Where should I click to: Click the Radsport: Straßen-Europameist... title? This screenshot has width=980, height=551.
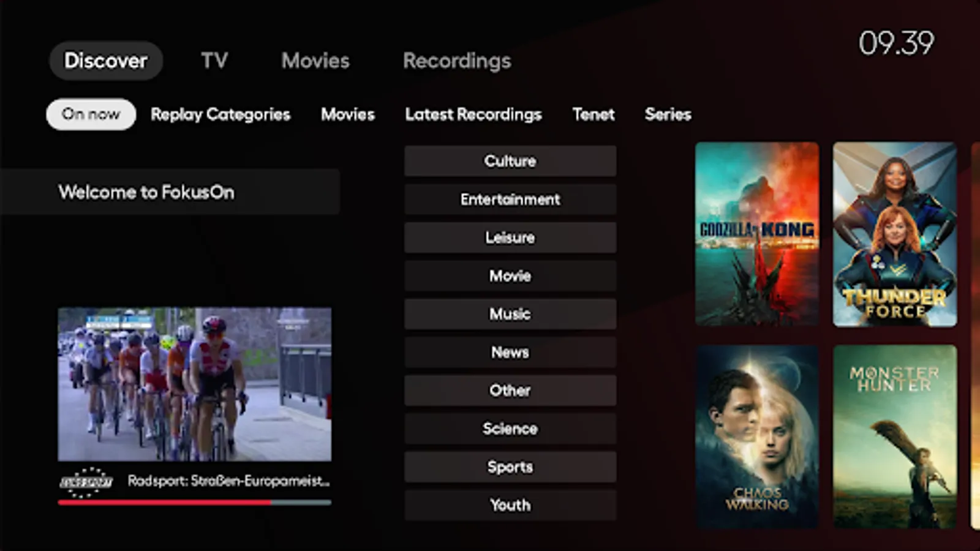pyautogui.click(x=228, y=481)
